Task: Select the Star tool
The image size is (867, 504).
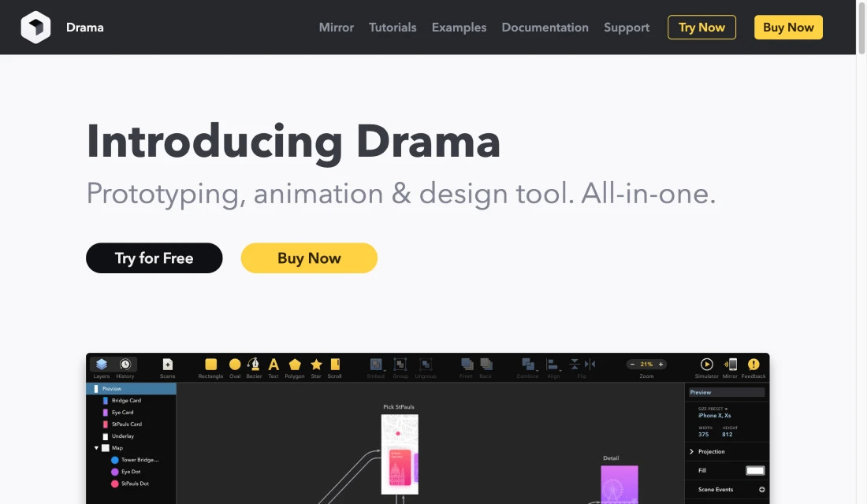Action: click(x=315, y=365)
